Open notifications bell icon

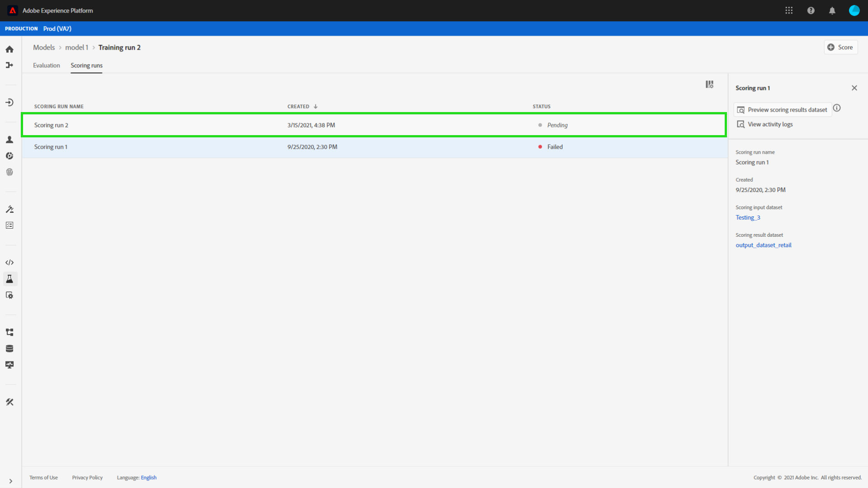click(x=832, y=10)
